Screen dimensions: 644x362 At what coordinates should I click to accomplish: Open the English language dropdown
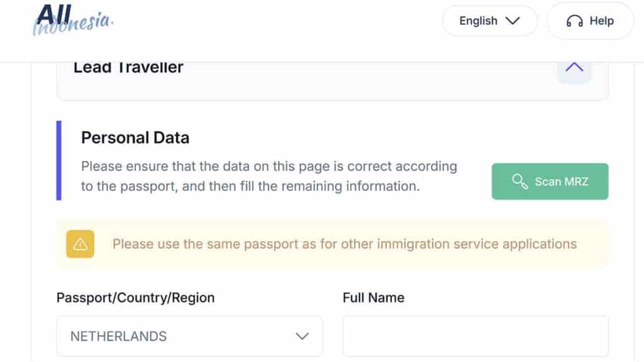489,21
